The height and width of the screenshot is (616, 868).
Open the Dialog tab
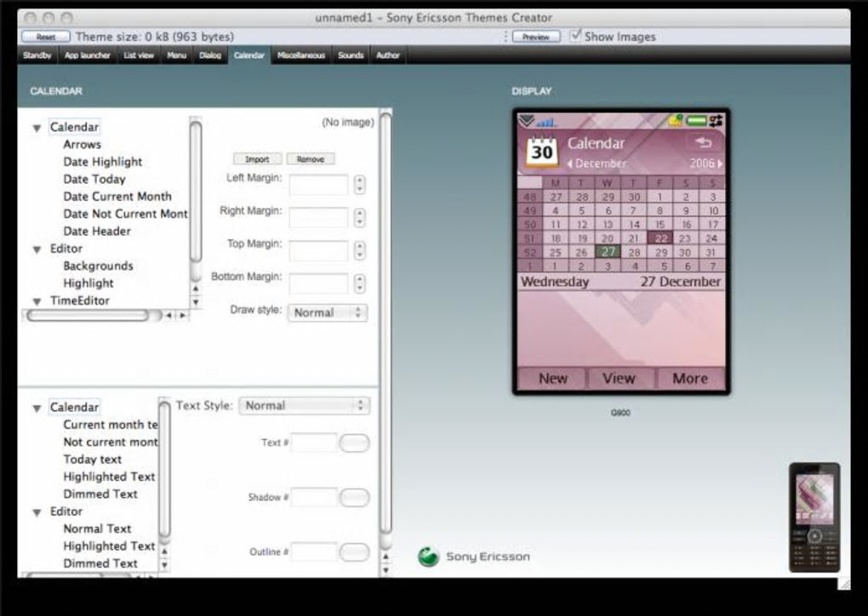click(x=210, y=55)
